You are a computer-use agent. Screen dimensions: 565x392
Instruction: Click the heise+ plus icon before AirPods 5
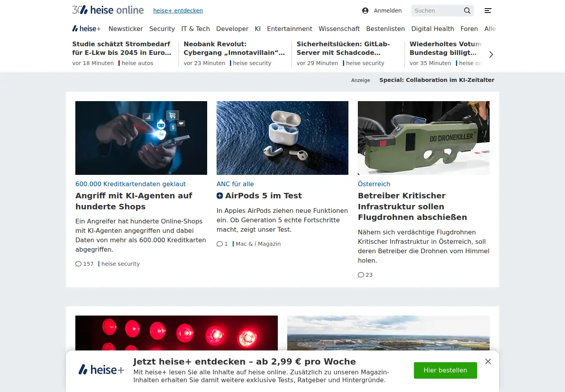point(220,196)
